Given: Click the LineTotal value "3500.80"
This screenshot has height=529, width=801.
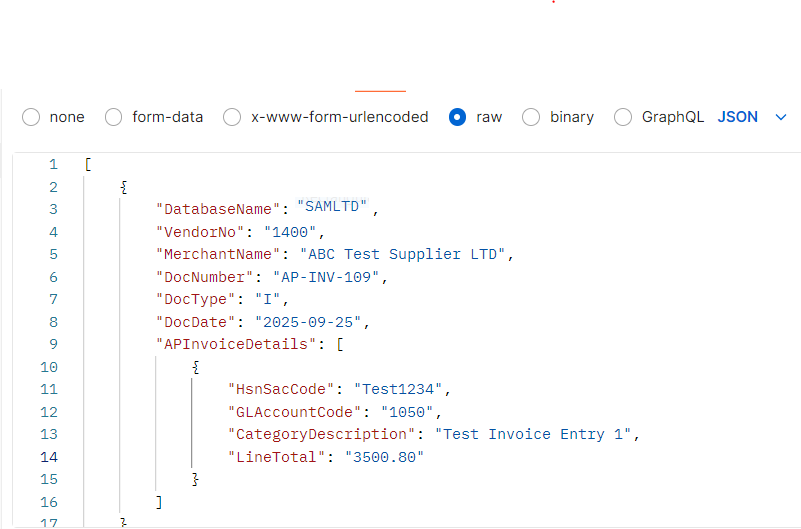Looking at the screenshot, I should [384, 457].
